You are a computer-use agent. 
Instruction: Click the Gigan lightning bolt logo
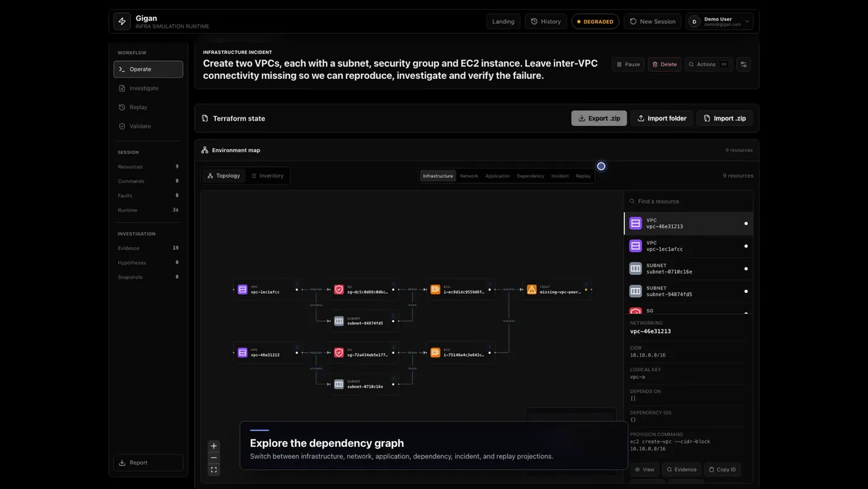click(122, 21)
